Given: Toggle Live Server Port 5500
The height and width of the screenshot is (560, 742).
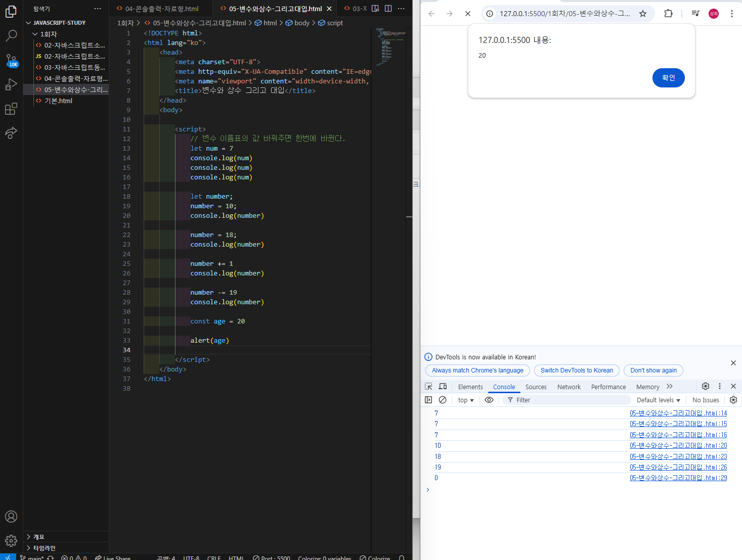Looking at the screenshot, I should coord(272,558).
